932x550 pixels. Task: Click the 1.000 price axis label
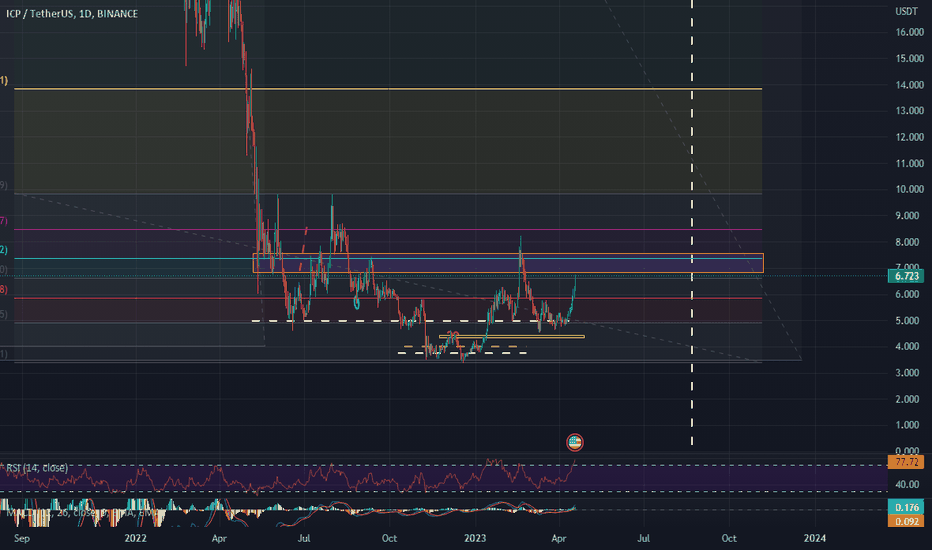(x=909, y=425)
